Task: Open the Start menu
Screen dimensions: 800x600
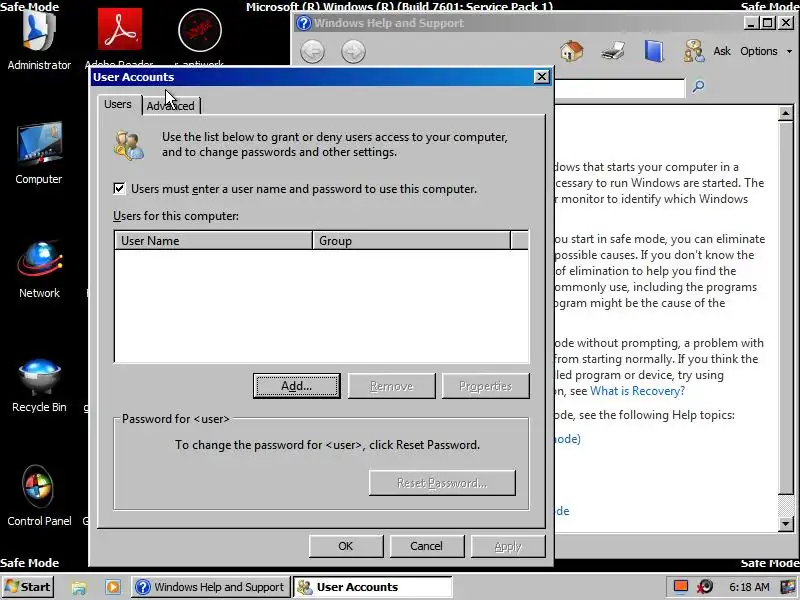Action: click(27, 587)
